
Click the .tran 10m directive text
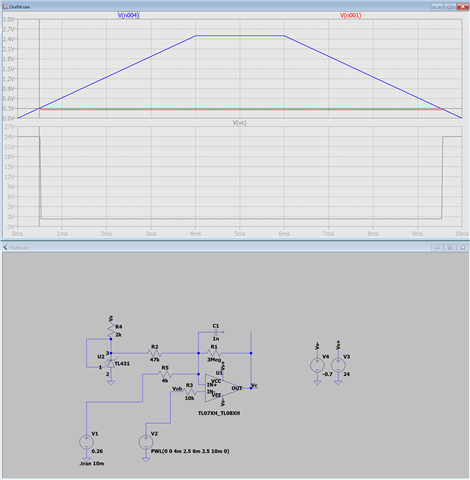tap(92, 464)
